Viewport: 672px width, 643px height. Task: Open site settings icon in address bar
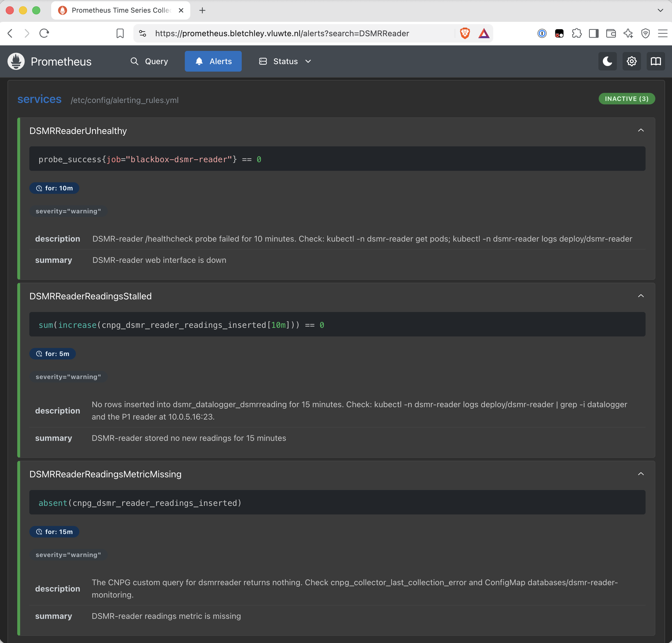pyautogui.click(x=143, y=33)
